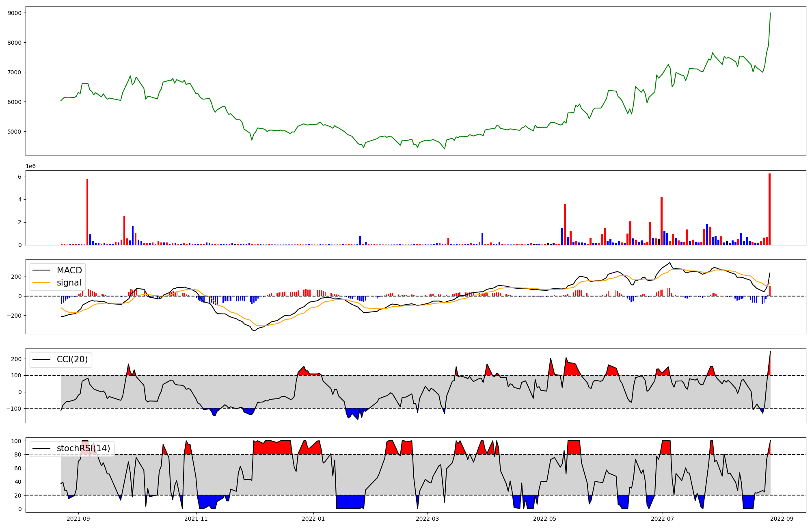The image size is (812, 528).
Task: Click the 9000 price axis label
Action: (14, 13)
